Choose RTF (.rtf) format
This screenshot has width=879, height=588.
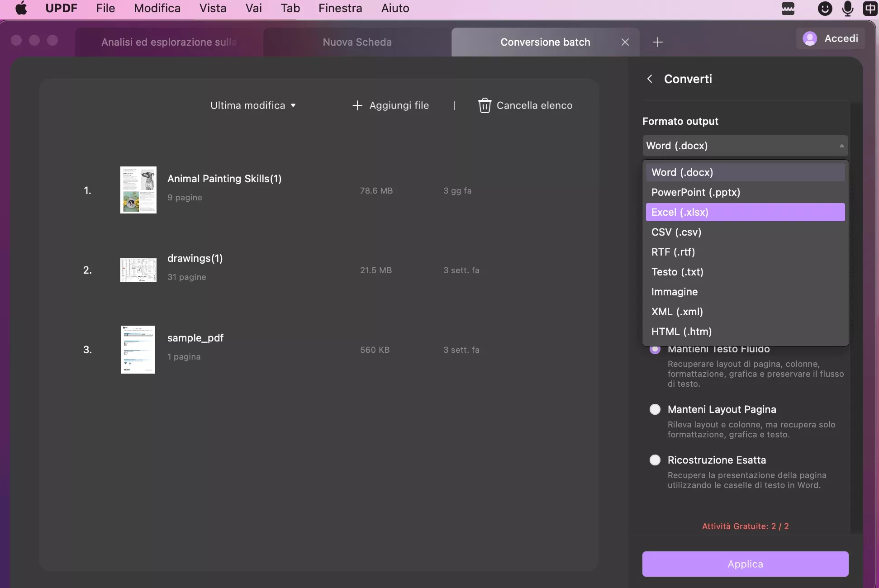[745, 252]
